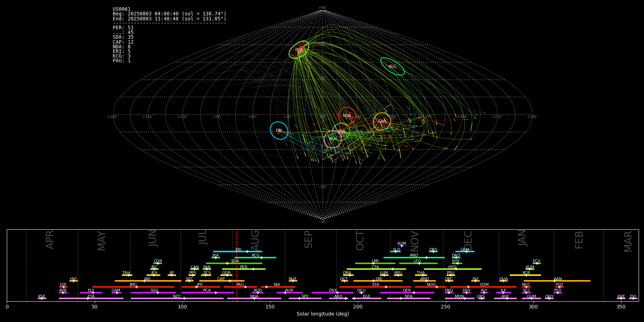
Task: Click the cyan ERI activity bar in timeline
Action: 238,252
